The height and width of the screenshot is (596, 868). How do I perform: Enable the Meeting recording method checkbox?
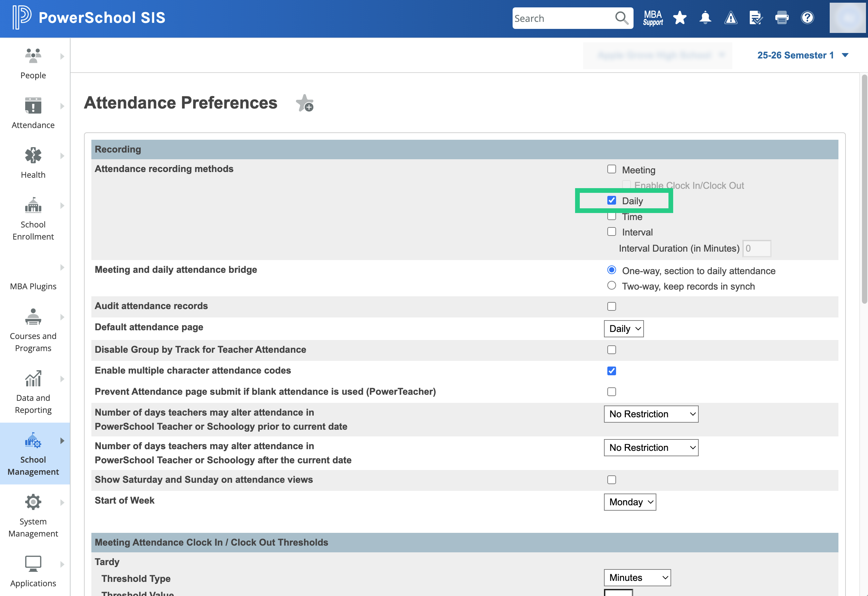[x=611, y=169]
